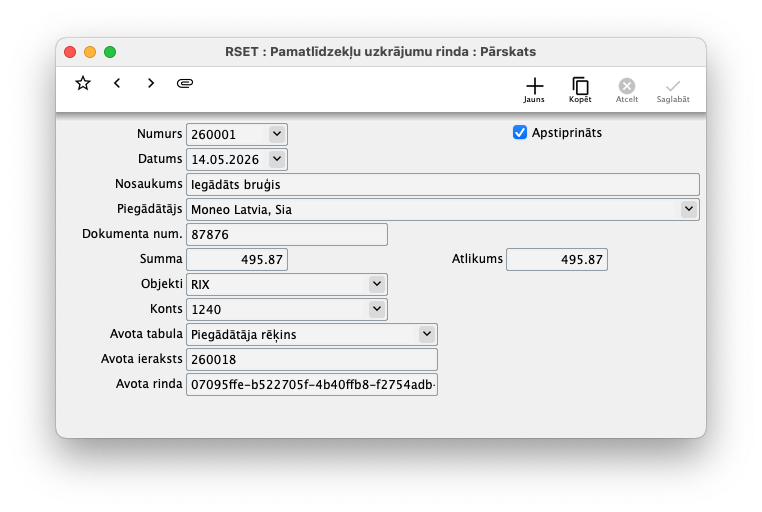This screenshot has height=512, width=762.
Task: Duplicate record with Kopēt
Action: click(x=580, y=90)
